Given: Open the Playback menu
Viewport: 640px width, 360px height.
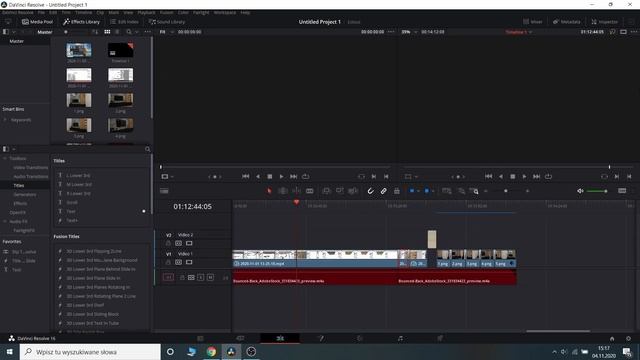Looking at the screenshot, I should coord(146,13).
